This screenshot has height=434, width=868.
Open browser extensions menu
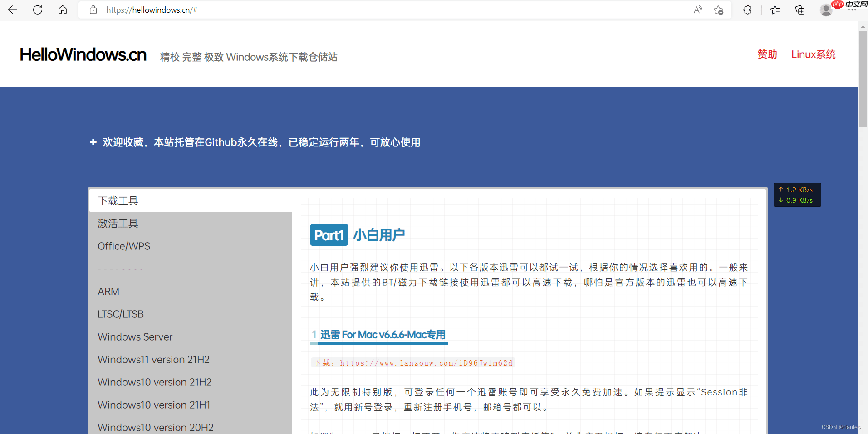point(747,10)
